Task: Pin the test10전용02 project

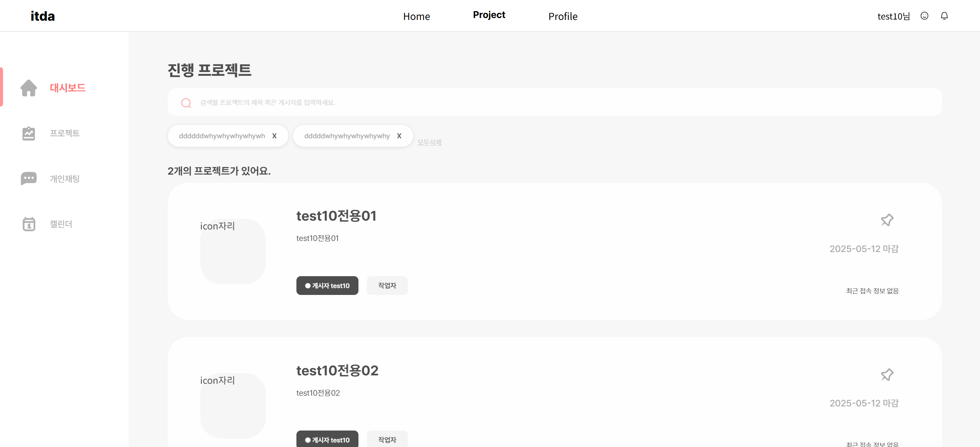Action: click(x=887, y=374)
